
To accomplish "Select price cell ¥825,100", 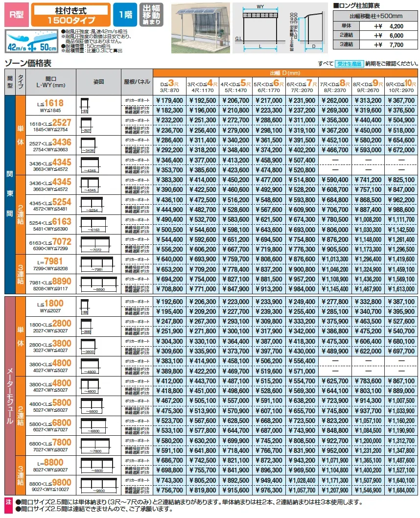I will (x=401, y=180).
